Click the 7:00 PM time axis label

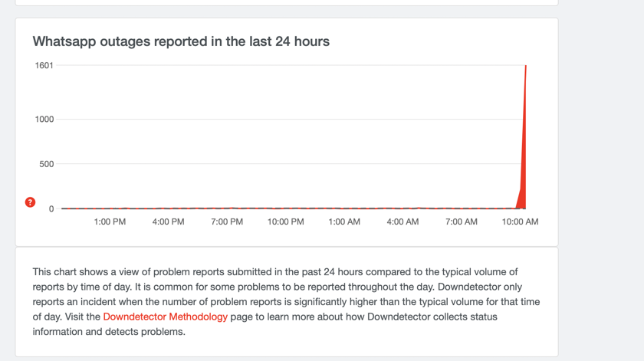pyautogui.click(x=227, y=222)
